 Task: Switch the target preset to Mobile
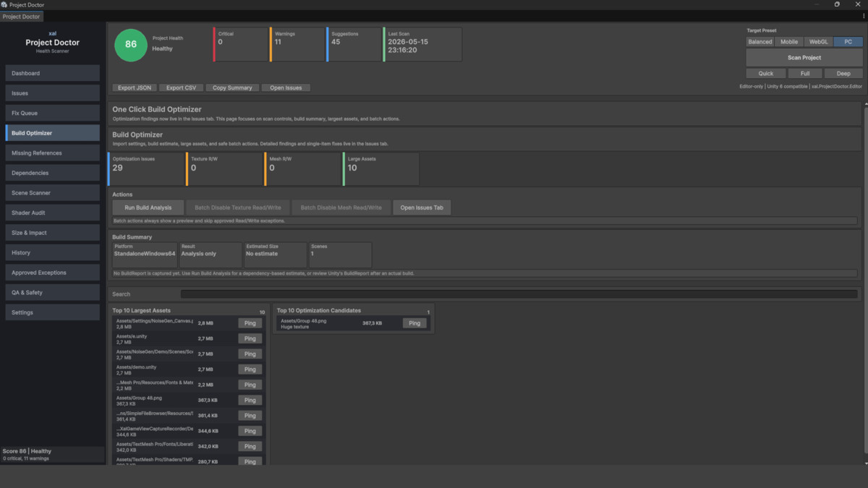789,42
